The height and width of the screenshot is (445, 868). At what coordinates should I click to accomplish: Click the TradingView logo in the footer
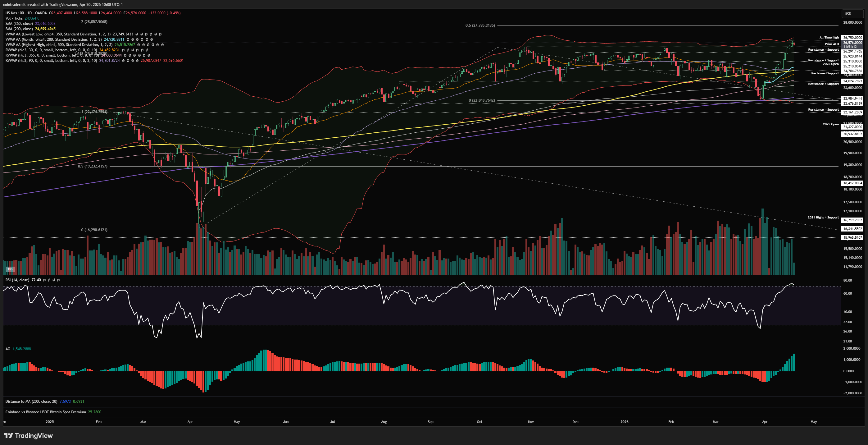coord(28,436)
